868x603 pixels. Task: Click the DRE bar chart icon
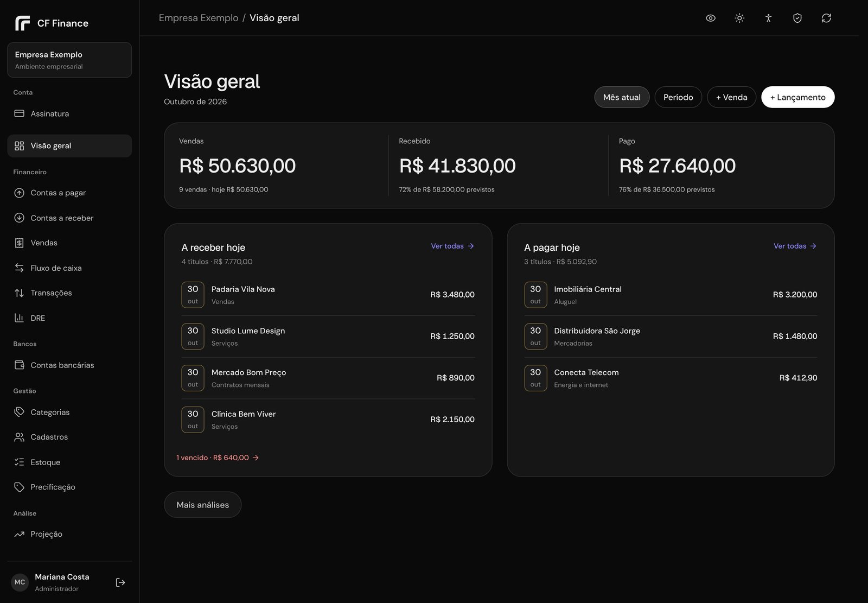pyautogui.click(x=20, y=318)
